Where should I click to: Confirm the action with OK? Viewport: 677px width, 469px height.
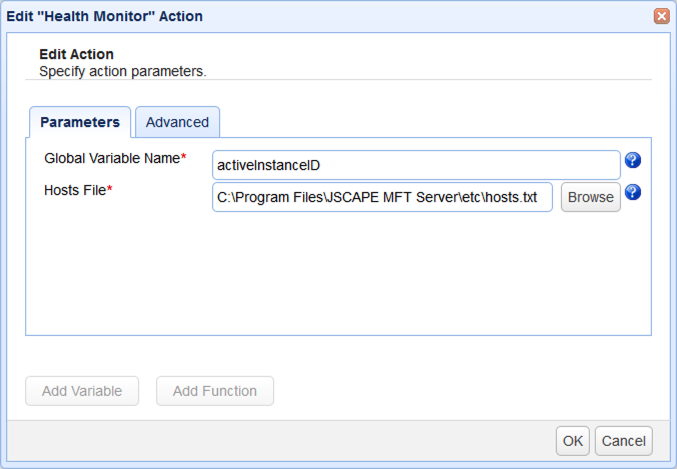pyautogui.click(x=573, y=441)
